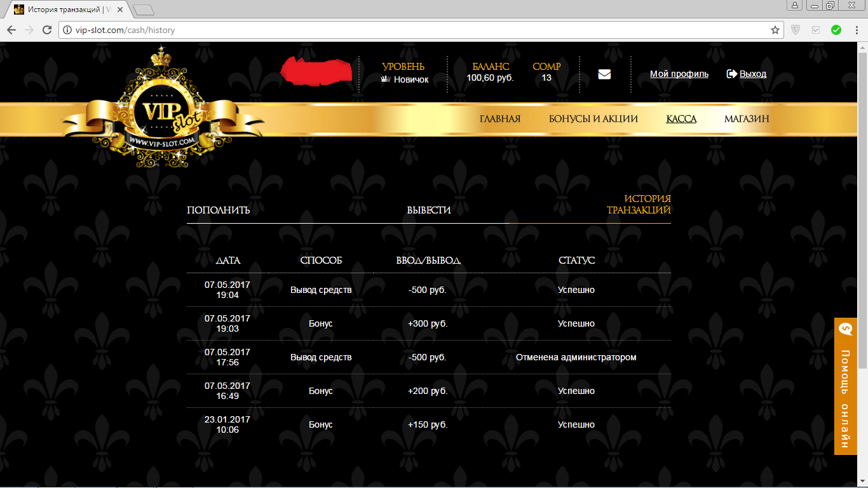Viewport: 868px width, 488px height.
Task: Click the green checkmark extension icon
Action: coord(836,30)
